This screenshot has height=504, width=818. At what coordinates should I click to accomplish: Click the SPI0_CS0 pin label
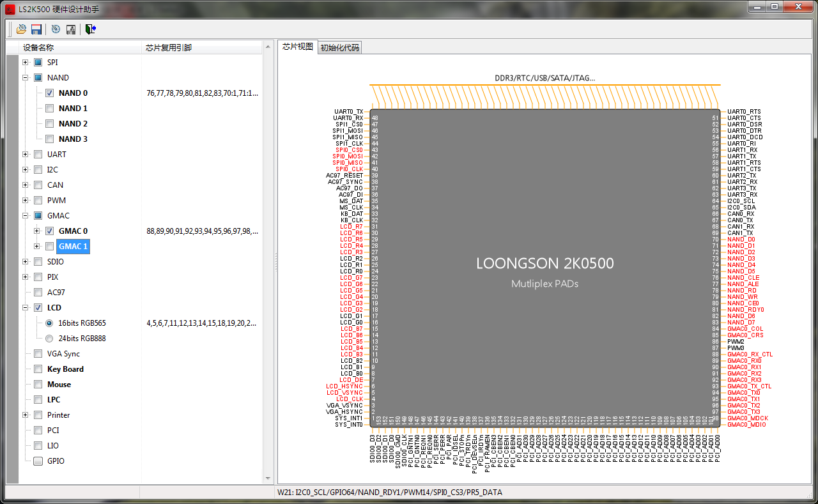(349, 150)
